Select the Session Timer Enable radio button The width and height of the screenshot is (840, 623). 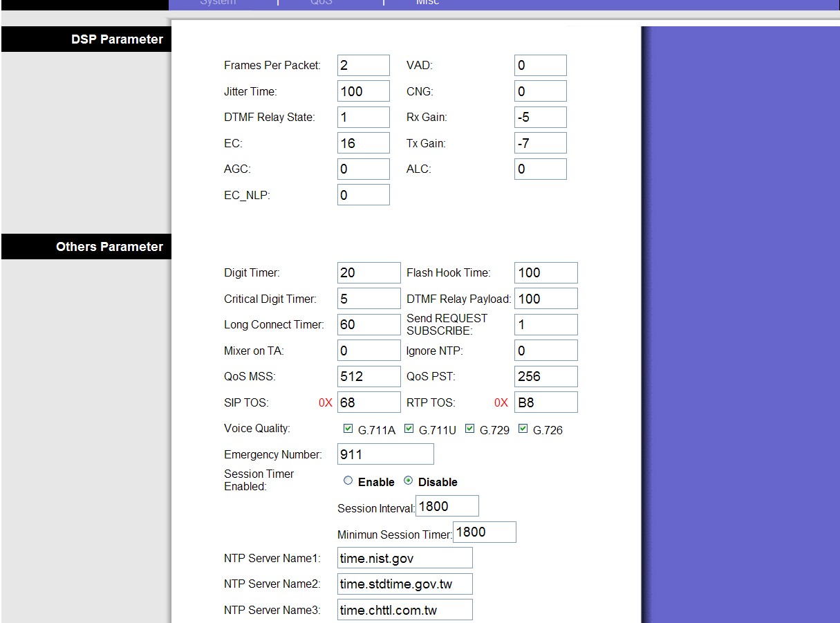coord(348,481)
